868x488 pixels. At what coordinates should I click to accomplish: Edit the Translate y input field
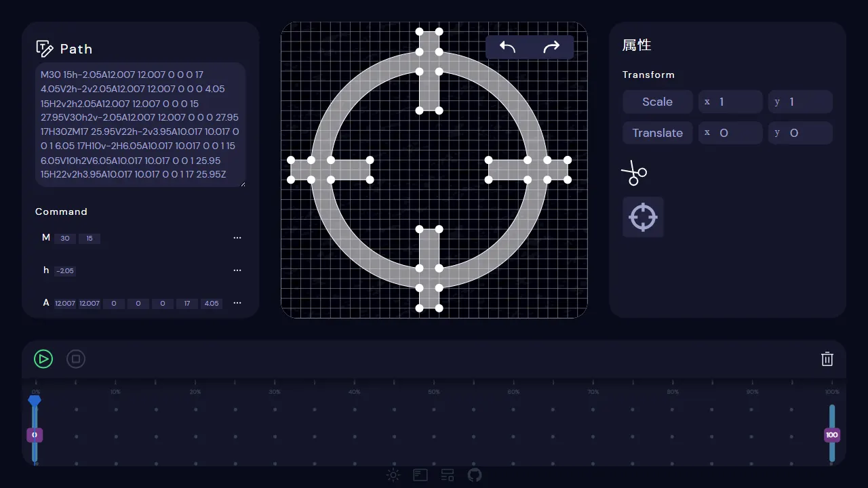click(801, 133)
